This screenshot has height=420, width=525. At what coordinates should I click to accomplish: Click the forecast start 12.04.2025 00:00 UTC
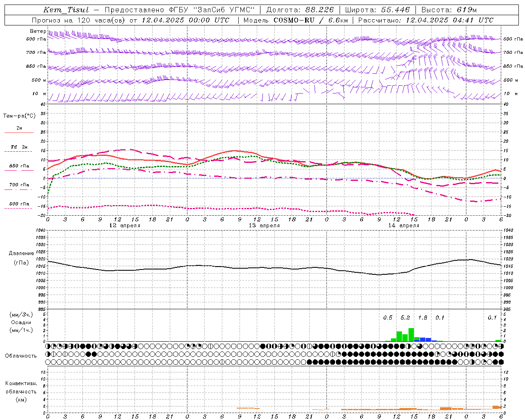pos(185,20)
